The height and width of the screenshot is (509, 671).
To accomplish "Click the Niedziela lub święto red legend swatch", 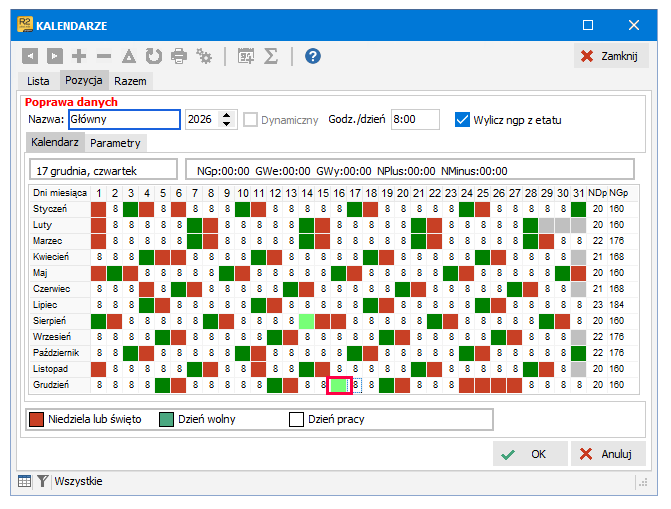I will coord(36,420).
